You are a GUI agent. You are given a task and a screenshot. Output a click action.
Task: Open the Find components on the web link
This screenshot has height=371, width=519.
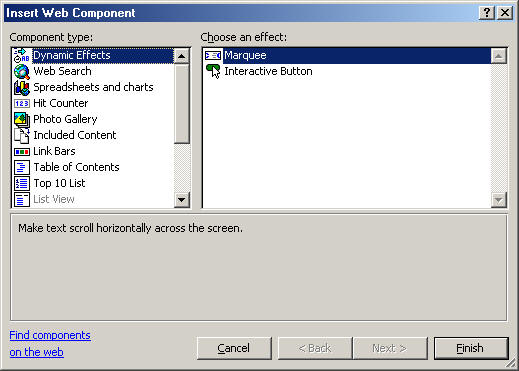tap(50, 343)
